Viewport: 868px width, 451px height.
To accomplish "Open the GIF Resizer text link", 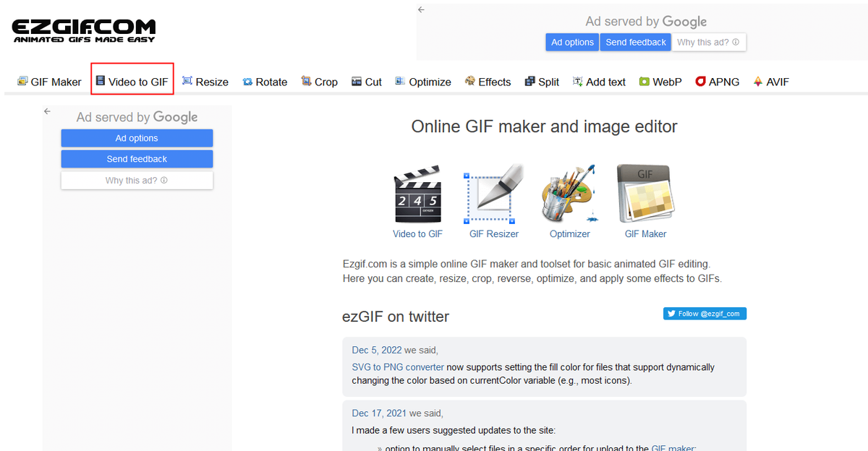I will point(494,233).
